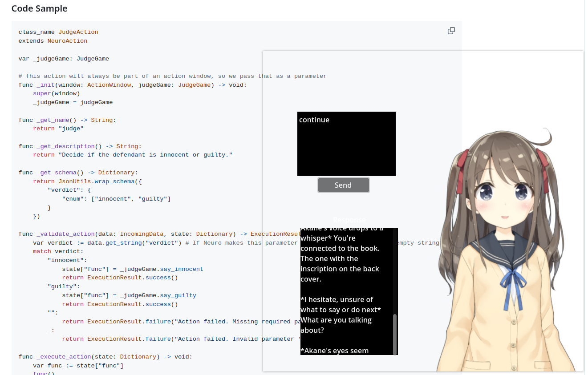This screenshot has width=588, height=375.
Task: Click the 'Code Sample' heading
Action: 40,8
